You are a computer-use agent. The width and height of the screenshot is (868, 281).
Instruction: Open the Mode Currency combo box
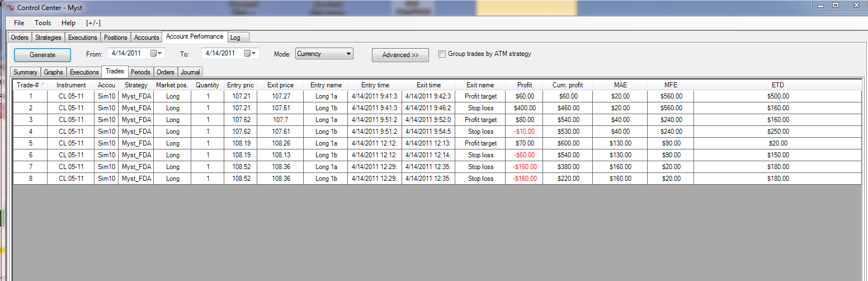click(x=324, y=54)
